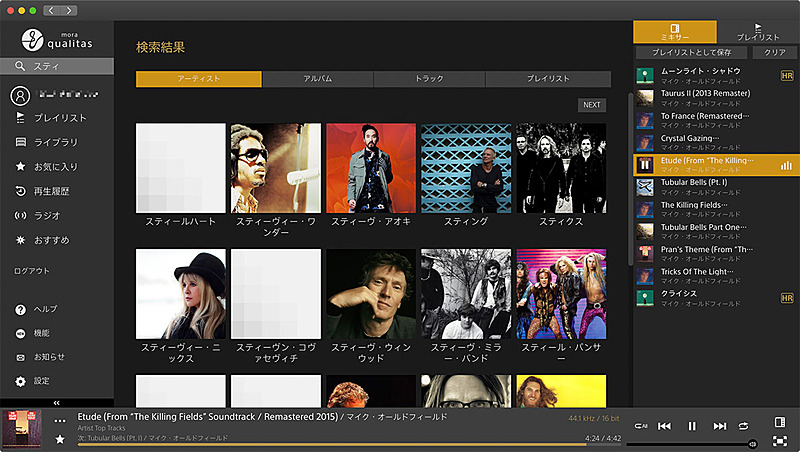Click the search magnifier icon
The width and height of the screenshot is (800, 452).
pos(20,66)
